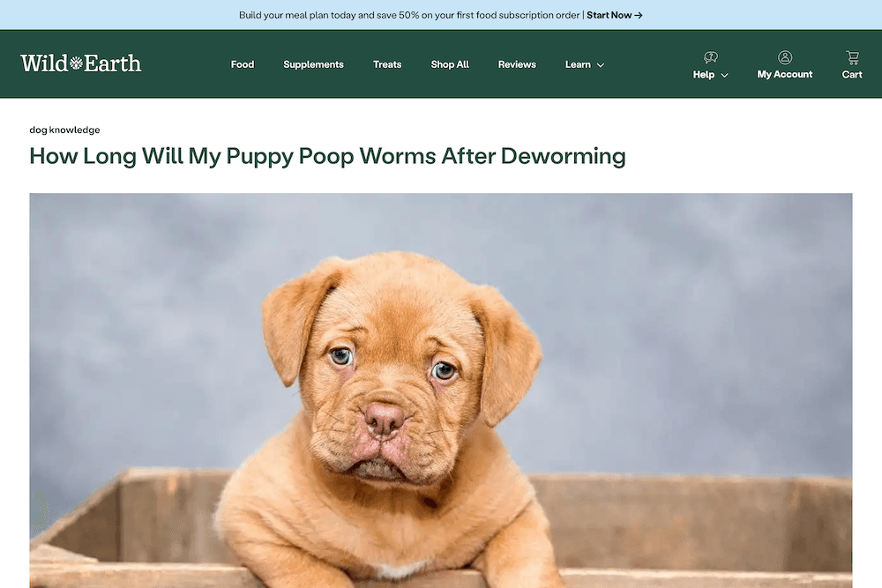The height and width of the screenshot is (588, 882).
Task: Visit the Reviews page link
Action: pyautogui.click(x=517, y=64)
